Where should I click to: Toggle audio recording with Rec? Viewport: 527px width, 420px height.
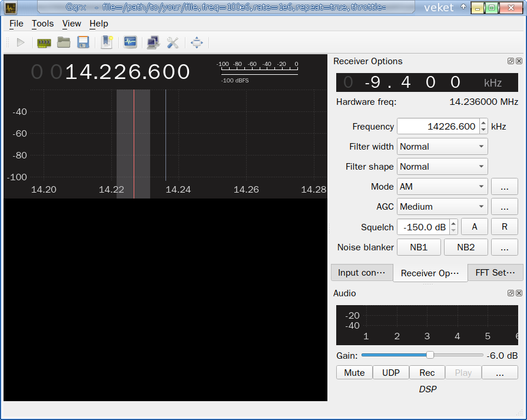[427, 373]
